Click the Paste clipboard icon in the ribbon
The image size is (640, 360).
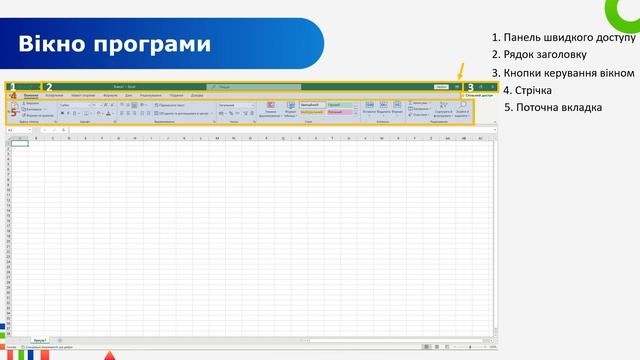[x=15, y=107]
